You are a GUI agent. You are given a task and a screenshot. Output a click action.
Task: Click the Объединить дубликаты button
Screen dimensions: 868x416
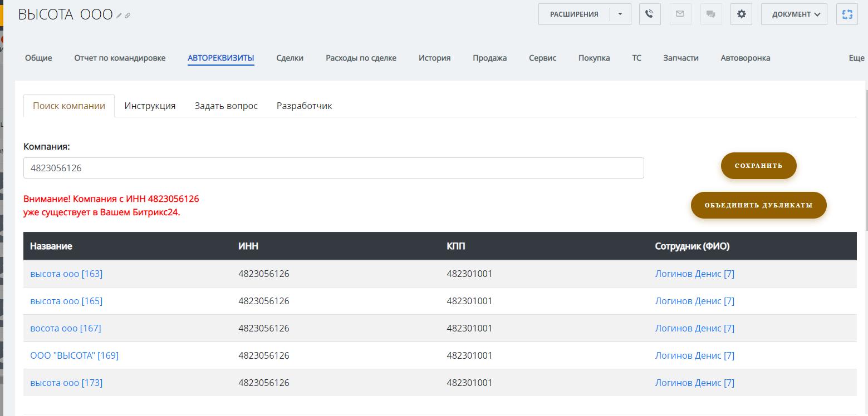coord(758,205)
